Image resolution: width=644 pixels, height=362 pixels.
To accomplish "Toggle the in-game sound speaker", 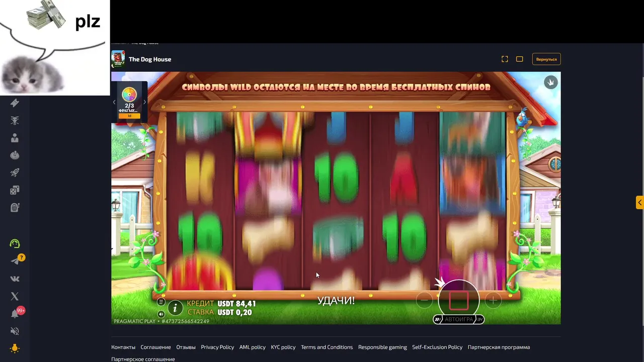I will 161,314.
